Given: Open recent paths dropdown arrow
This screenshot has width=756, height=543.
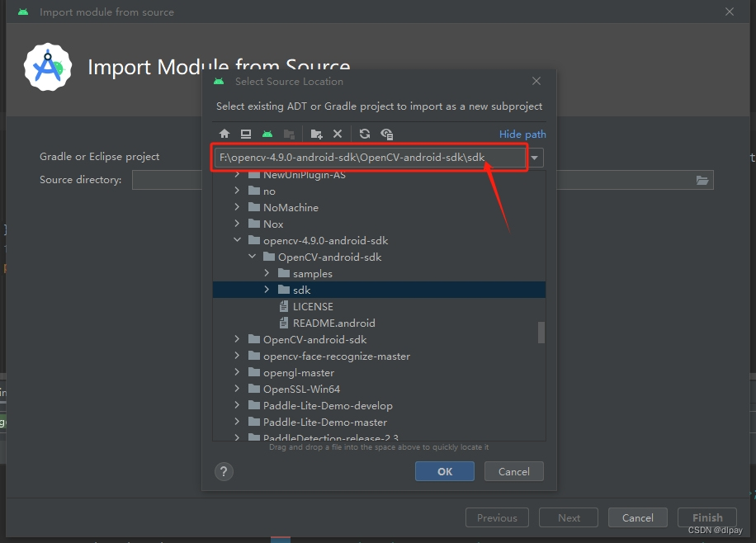Looking at the screenshot, I should [x=534, y=158].
